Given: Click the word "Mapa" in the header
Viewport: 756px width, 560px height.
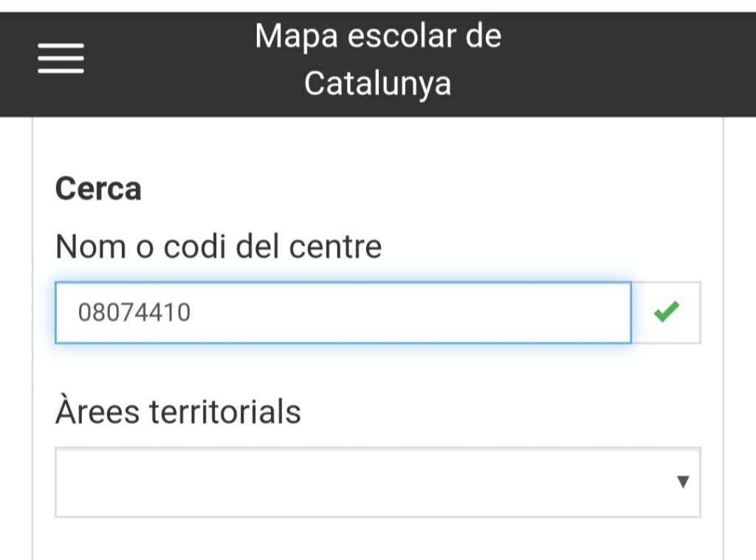Looking at the screenshot, I should [x=290, y=35].
